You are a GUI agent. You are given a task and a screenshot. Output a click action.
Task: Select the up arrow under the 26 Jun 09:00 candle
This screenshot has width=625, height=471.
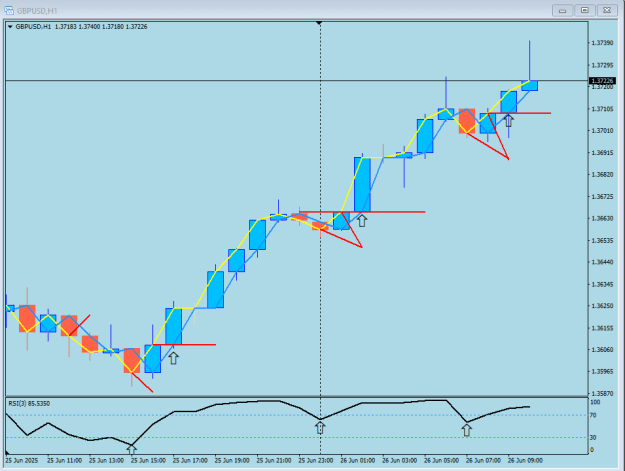(508, 120)
